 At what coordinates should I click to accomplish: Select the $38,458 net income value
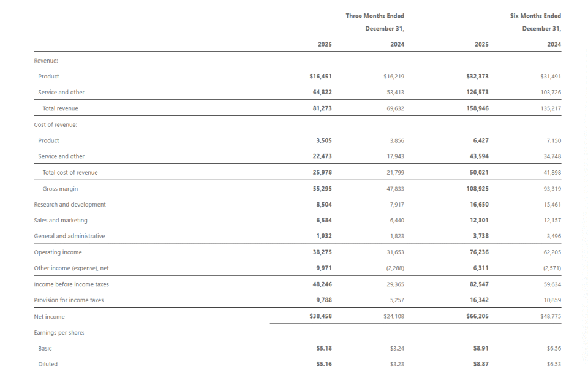[x=320, y=317]
